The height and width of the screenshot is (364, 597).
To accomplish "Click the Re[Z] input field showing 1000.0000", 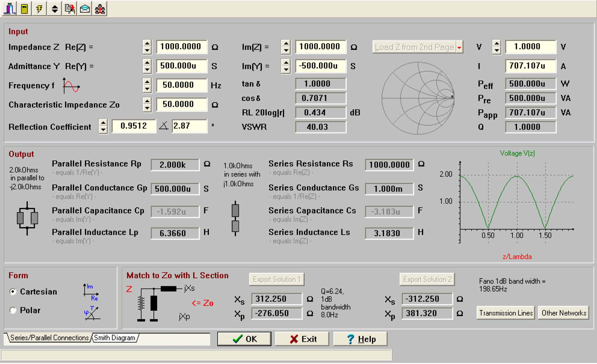I will tap(181, 47).
